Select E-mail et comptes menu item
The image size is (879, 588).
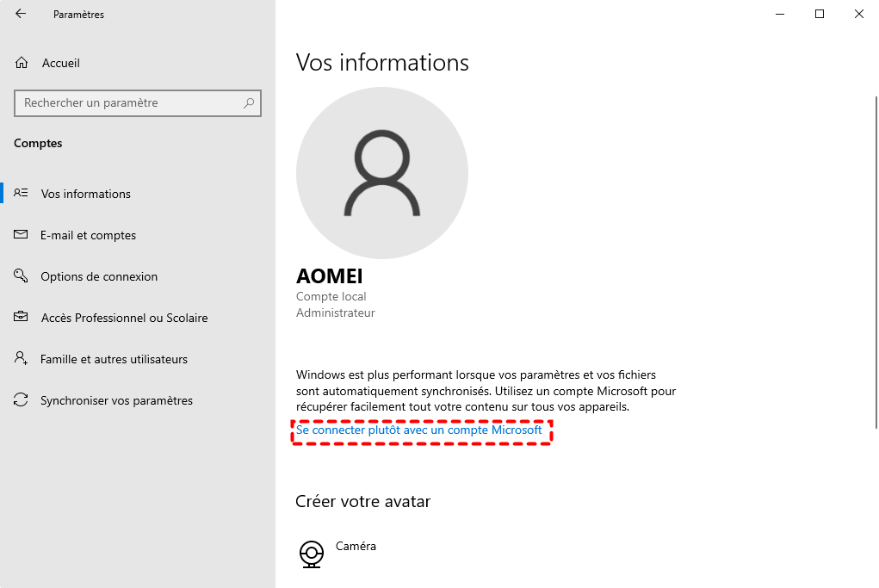pyautogui.click(x=88, y=235)
